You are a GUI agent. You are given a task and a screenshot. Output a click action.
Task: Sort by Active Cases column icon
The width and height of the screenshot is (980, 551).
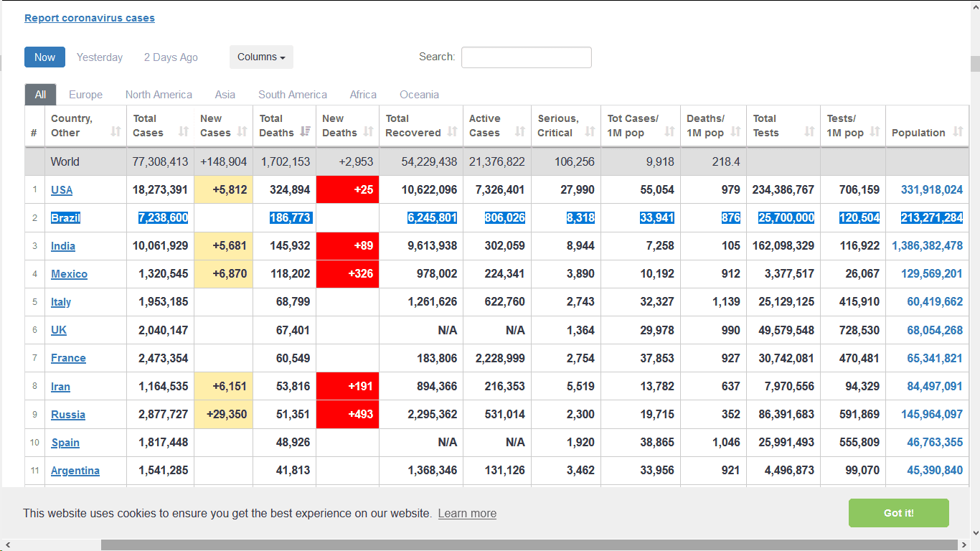click(518, 132)
